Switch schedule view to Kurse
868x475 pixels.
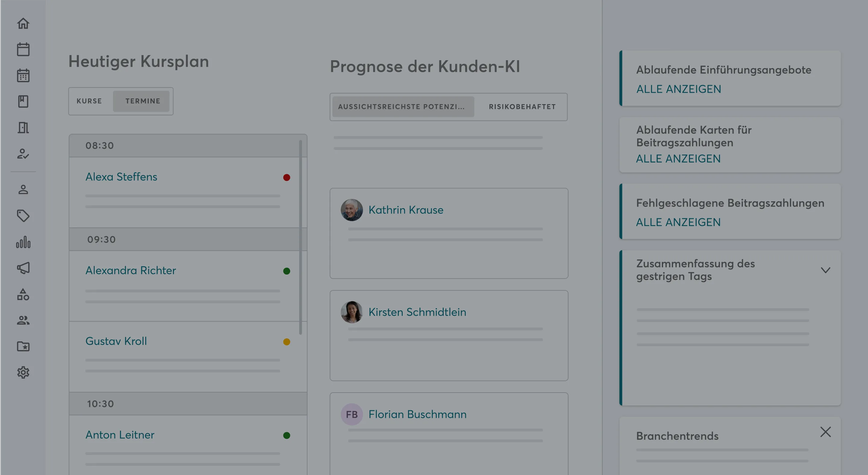[89, 101]
